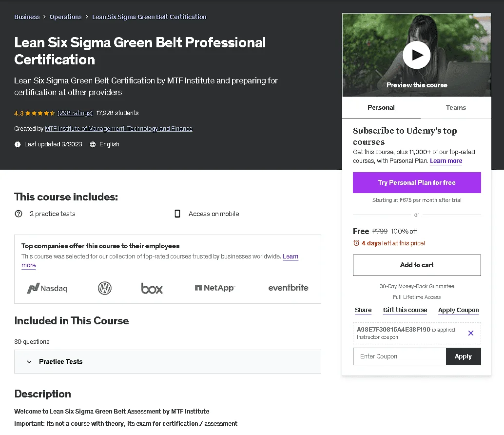Viewport: 504px width, 435px height.
Task: Click the '2 practice tests' text
Action: pyautogui.click(x=52, y=214)
